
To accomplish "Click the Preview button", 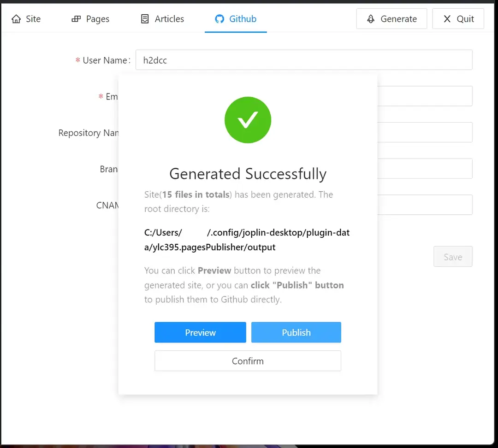I will [200, 332].
